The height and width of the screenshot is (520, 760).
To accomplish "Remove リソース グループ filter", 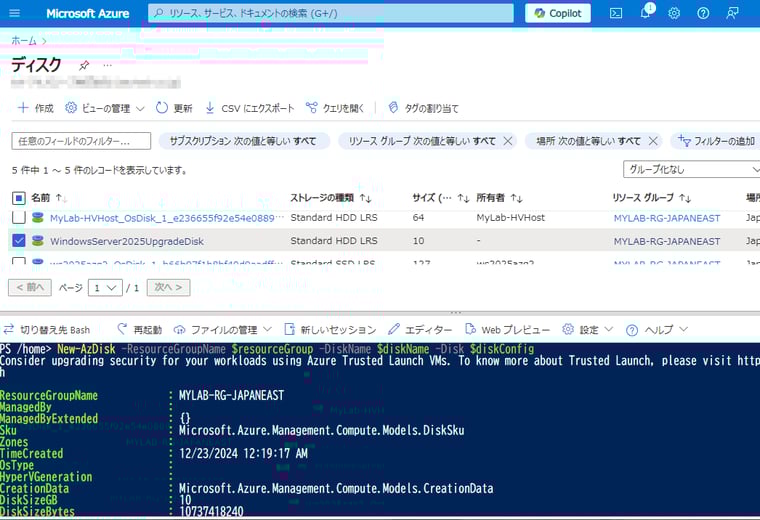I will point(507,141).
